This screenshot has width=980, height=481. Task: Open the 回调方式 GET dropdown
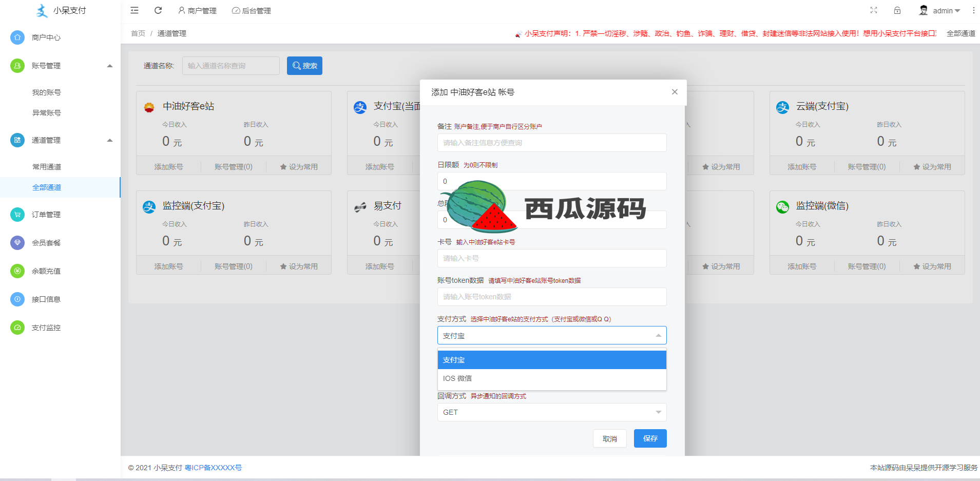(552, 412)
